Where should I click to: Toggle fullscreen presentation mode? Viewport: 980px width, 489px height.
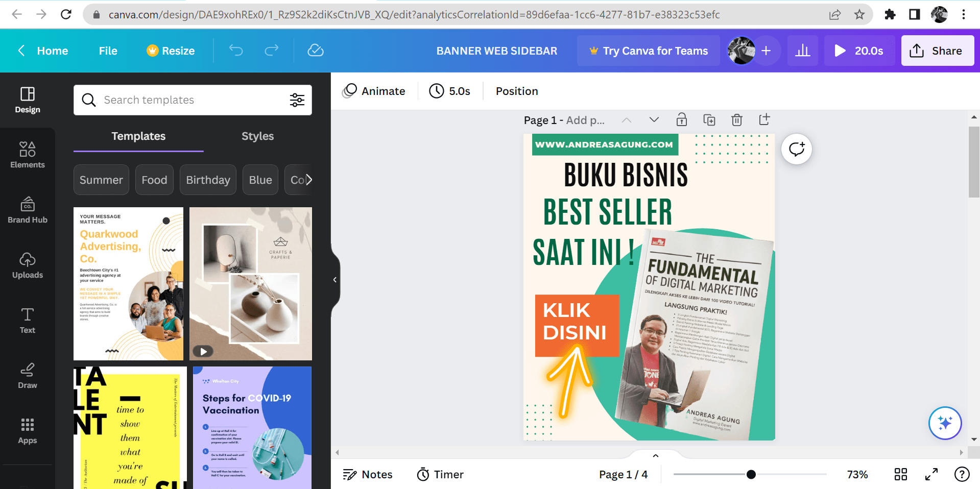(931, 475)
